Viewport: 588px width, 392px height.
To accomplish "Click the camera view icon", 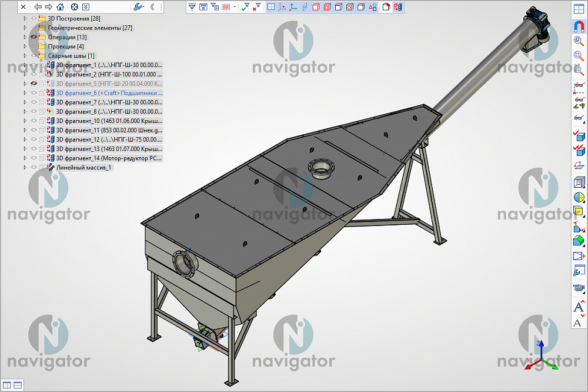I will point(579,288).
